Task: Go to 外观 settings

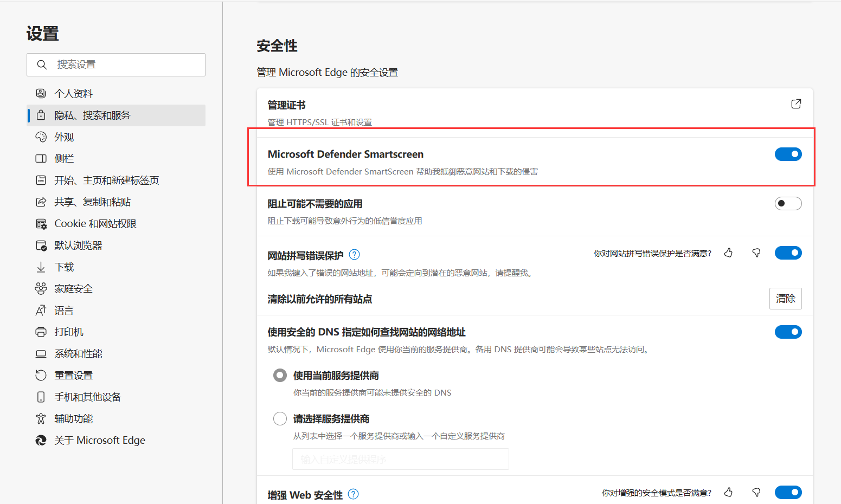Action: pos(116,137)
